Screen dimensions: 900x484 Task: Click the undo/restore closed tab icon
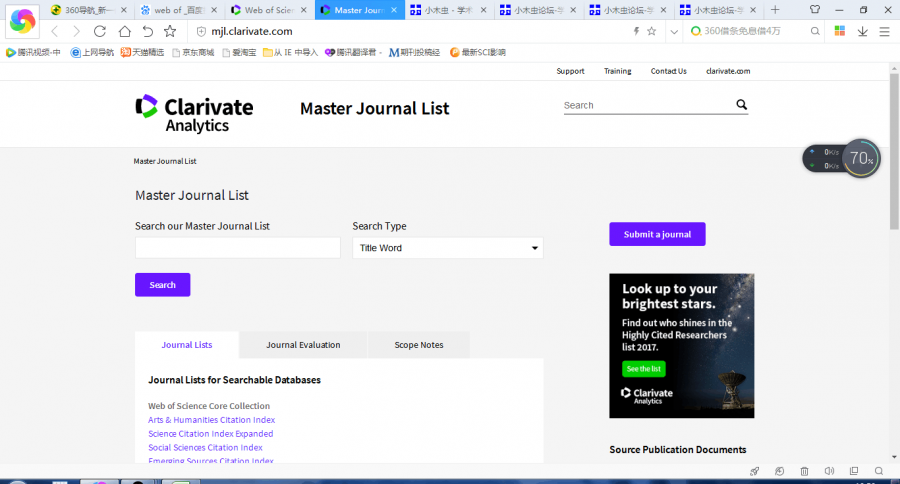click(x=147, y=31)
